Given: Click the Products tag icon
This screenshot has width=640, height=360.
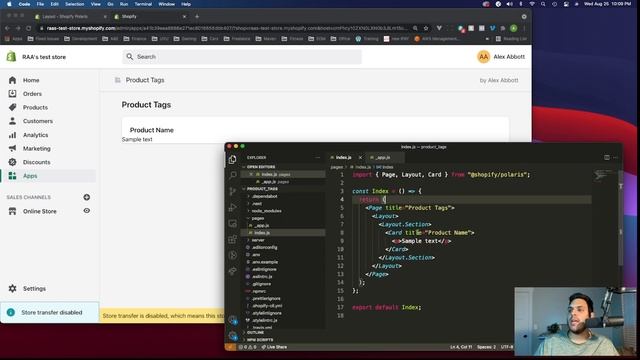Looking at the screenshot, I should 12,107.
